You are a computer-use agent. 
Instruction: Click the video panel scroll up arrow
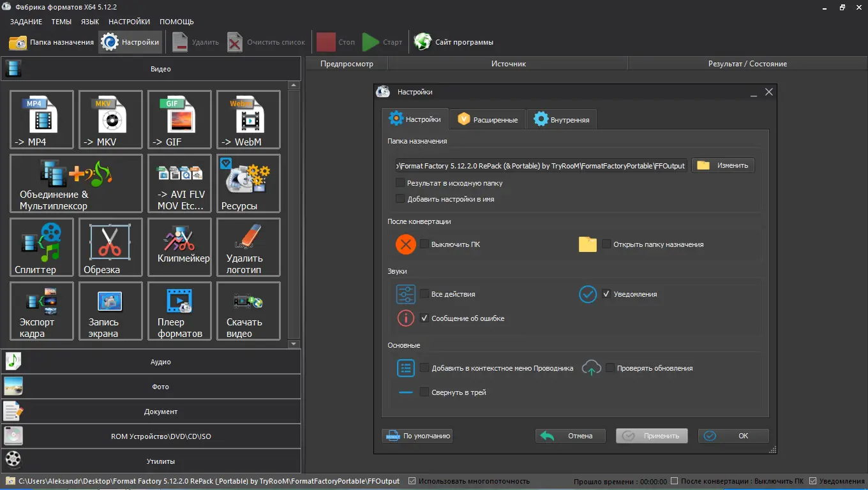point(294,85)
